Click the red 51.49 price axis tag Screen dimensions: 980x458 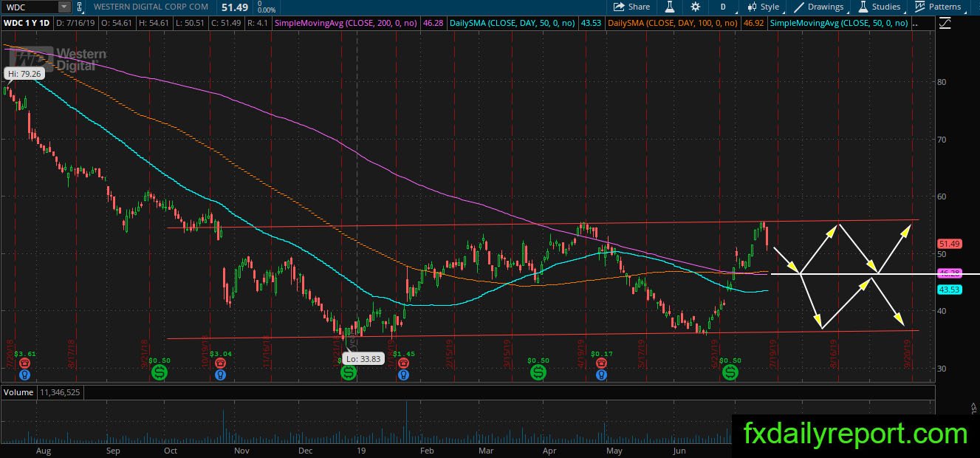[948, 243]
